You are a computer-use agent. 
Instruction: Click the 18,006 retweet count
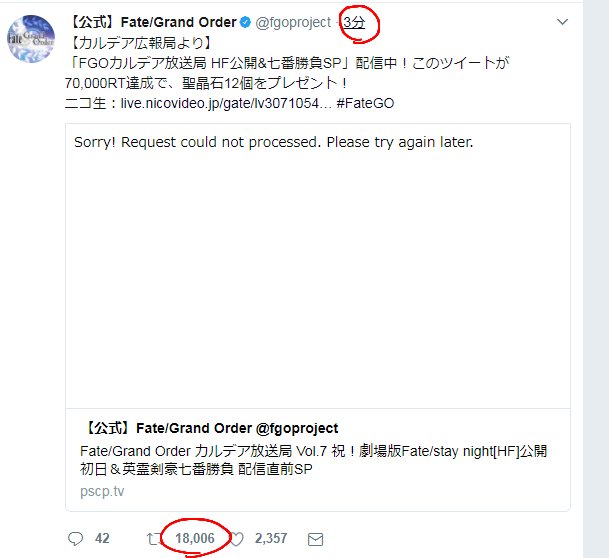click(195, 539)
